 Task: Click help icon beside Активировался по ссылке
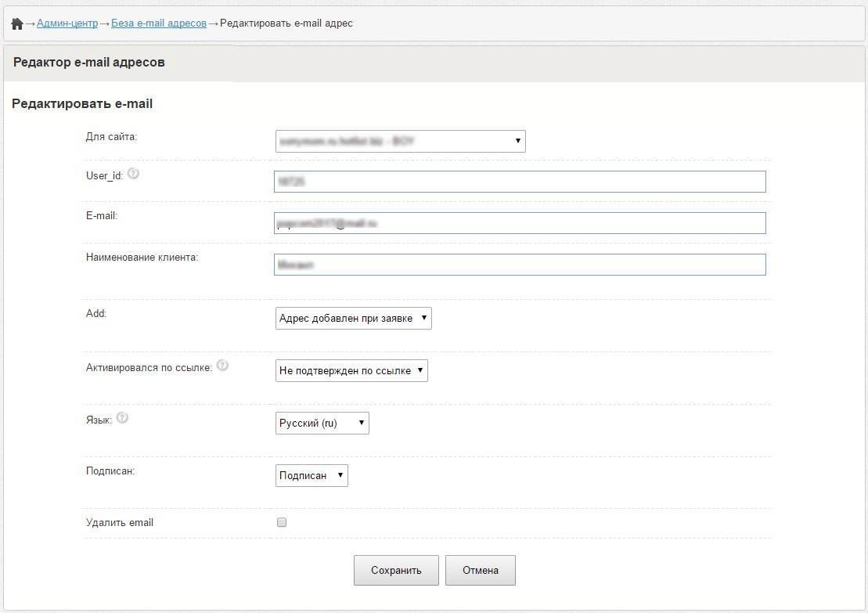[222, 366]
